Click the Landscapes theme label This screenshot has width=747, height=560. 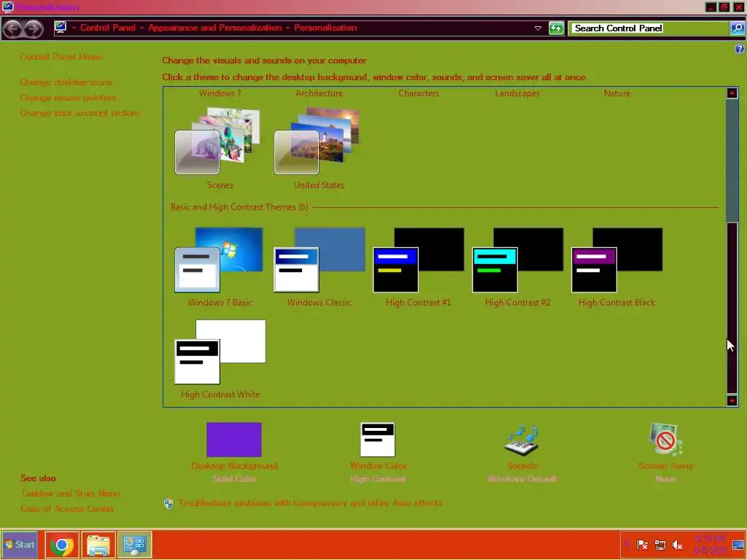coord(517,93)
